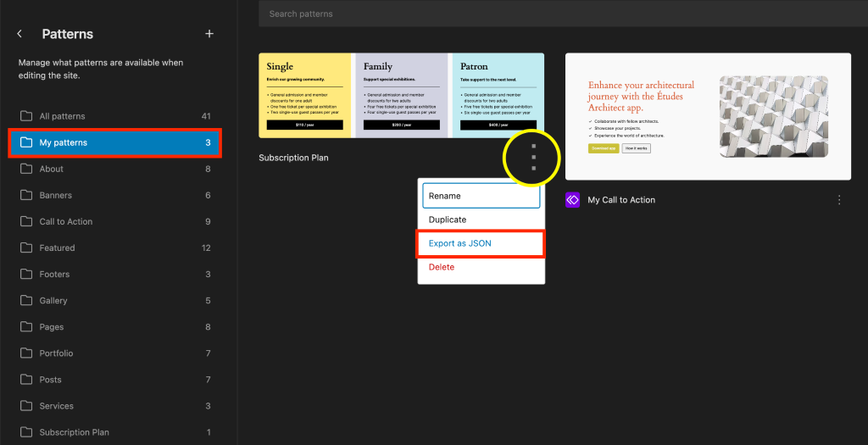Open the Portfolio category
The width and height of the screenshot is (868, 445).
click(x=115, y=353)
